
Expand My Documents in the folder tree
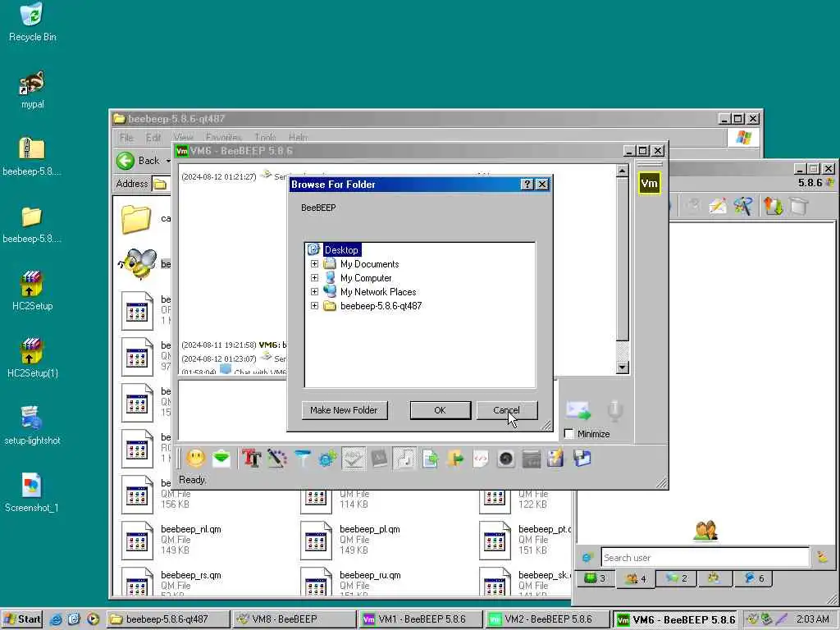(314, 264)
